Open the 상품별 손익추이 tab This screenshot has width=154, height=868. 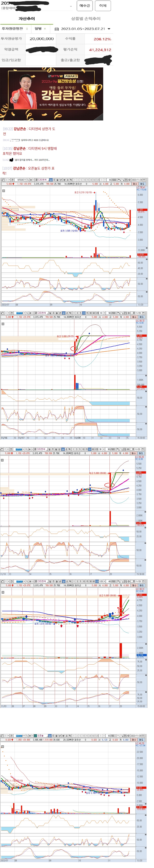(x=85, y=19)
